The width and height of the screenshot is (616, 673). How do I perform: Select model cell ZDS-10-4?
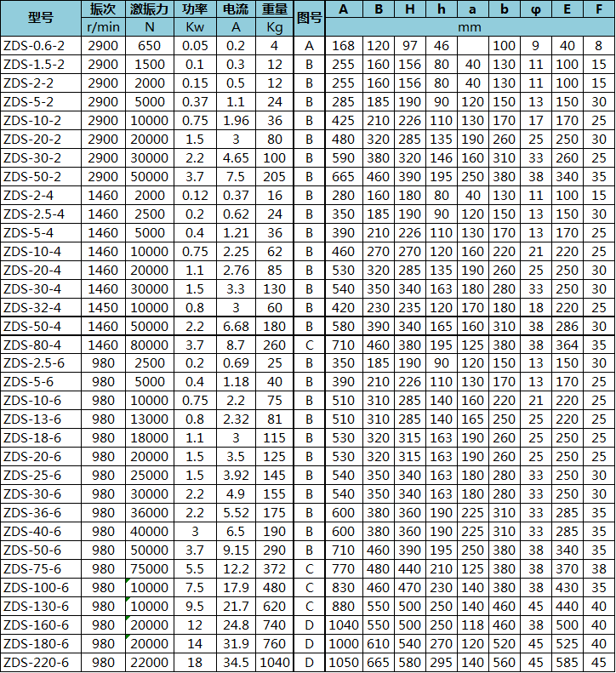(x=41, y=252)
